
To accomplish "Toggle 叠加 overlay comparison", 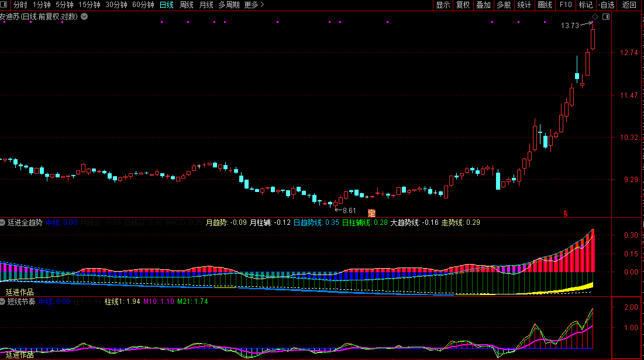I will [483, 5].
